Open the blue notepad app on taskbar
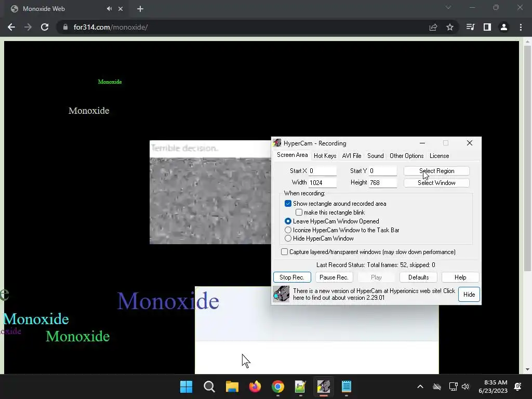This screenshot has width=532, height=399. 347,387
